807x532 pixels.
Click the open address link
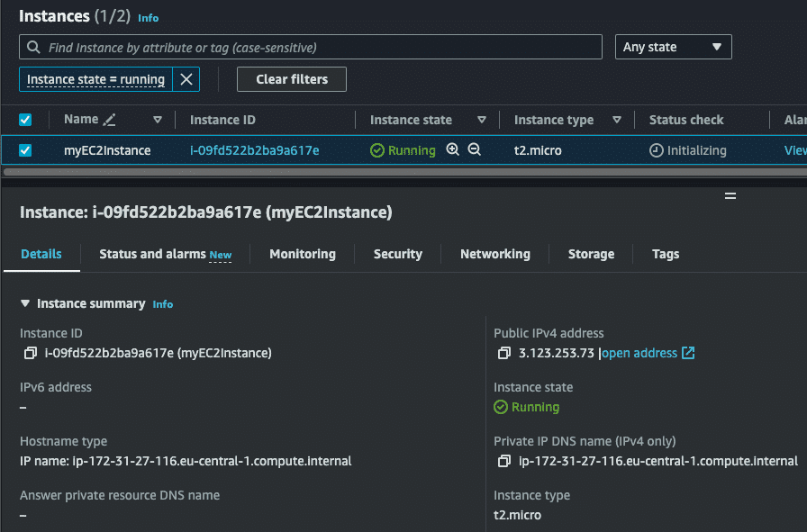click(639, 353)
